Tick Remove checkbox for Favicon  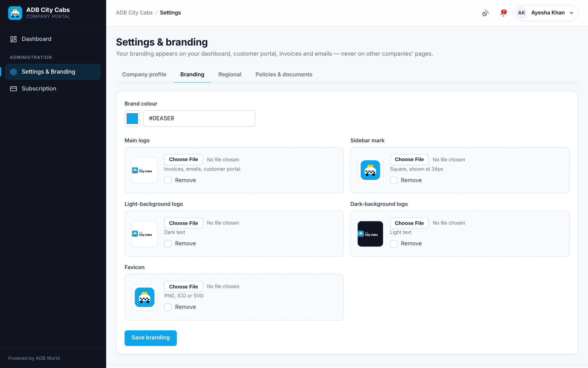pyautogui.click(x=168, y=307)
